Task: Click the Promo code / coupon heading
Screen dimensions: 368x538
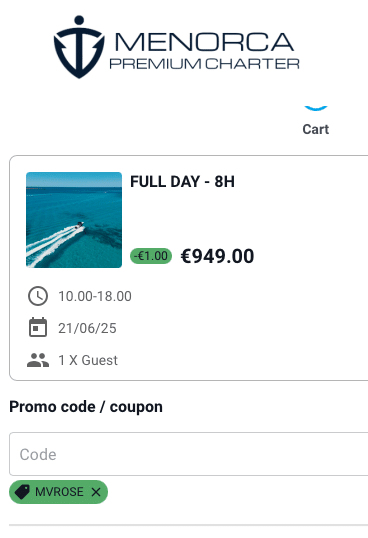Action: (x=86, y=407)
